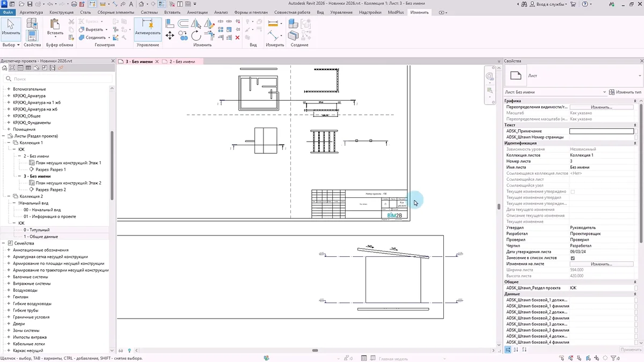Click 'Изменить тип' button in Properties
644x362 pixels.
point(625,92)
